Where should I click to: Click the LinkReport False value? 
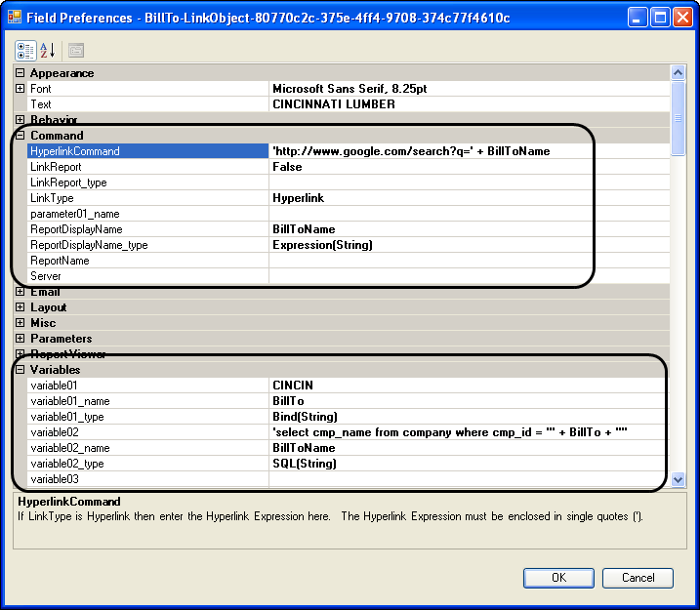(469, 167)
